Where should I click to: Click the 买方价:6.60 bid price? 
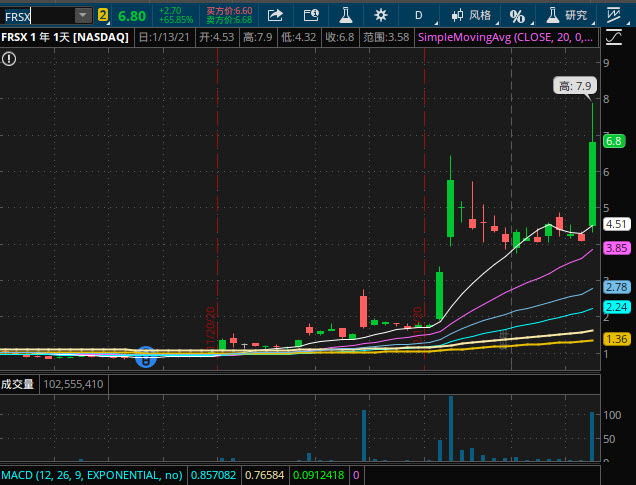coord(229,11)
